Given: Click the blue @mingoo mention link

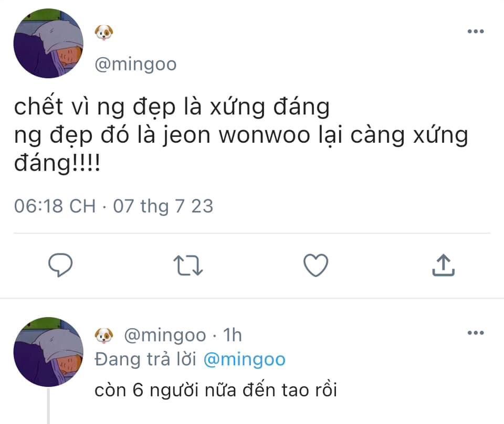Looking at the screenshot, I should (245, 359).
